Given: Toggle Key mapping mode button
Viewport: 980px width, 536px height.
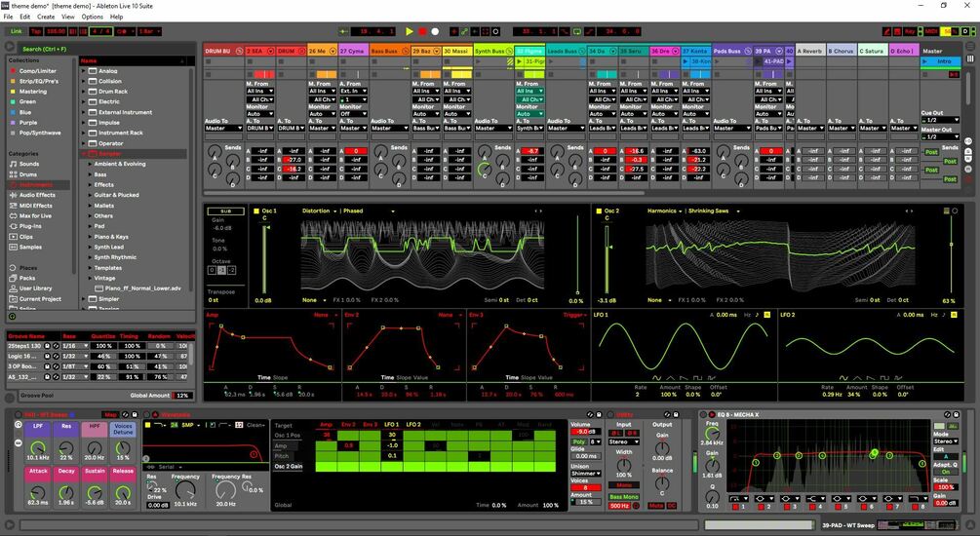Looking at the screenshot, I should click(910, 31).
